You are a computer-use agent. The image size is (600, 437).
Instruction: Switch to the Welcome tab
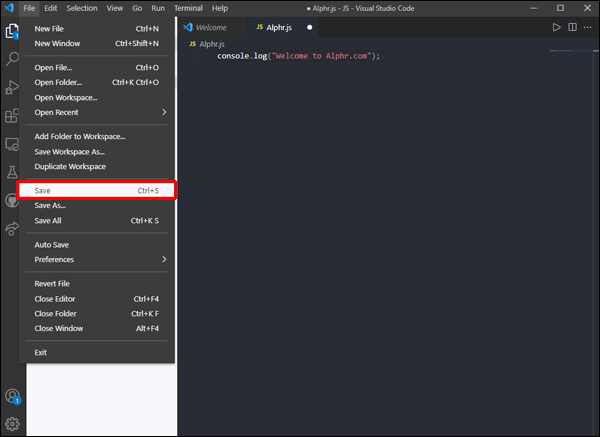coord(211,28)
